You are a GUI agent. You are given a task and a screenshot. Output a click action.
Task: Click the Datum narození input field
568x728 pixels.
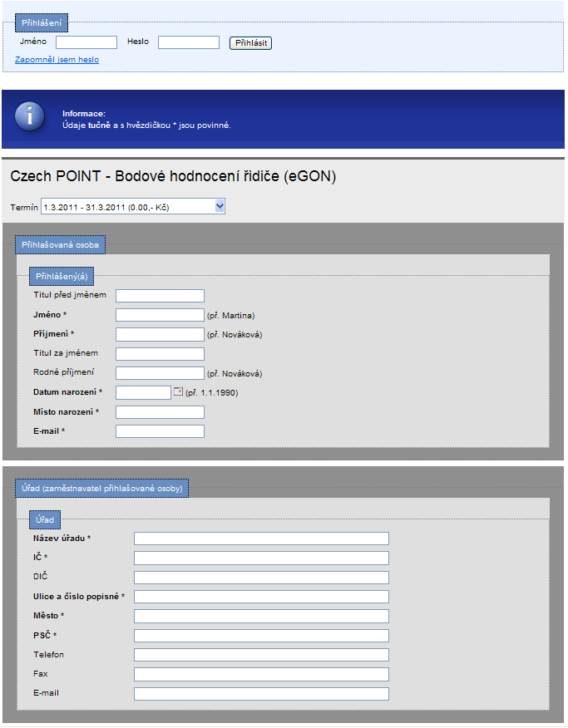(x=144, y=393)
